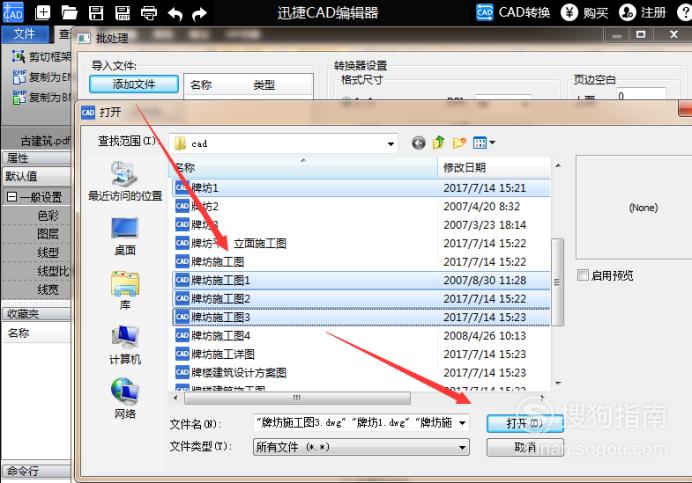This screenshot has width=692, height=483.
Task: Select file 牌坊施工图
Action: [361, 262]
